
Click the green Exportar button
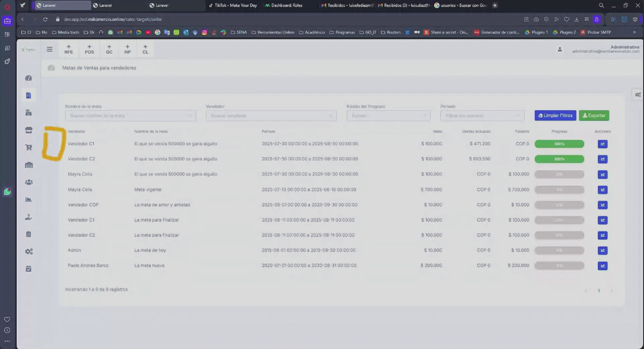coord(594,115)
